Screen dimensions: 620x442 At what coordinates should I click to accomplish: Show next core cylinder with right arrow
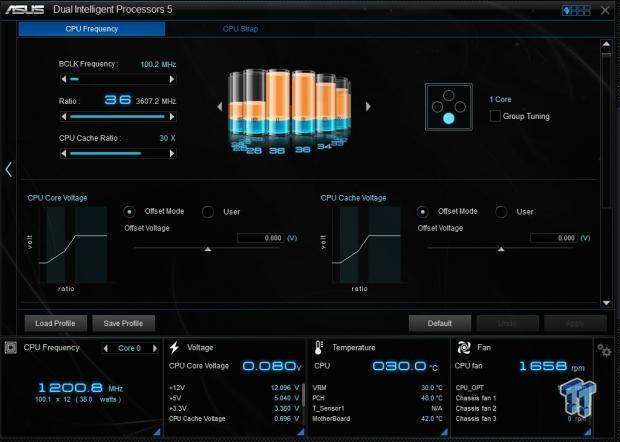tap(368, 106)
